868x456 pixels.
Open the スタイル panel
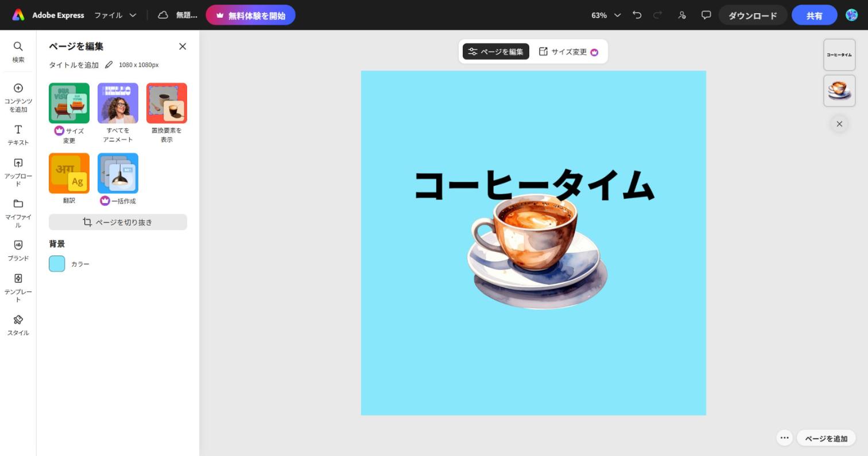[x=18, y=325]
